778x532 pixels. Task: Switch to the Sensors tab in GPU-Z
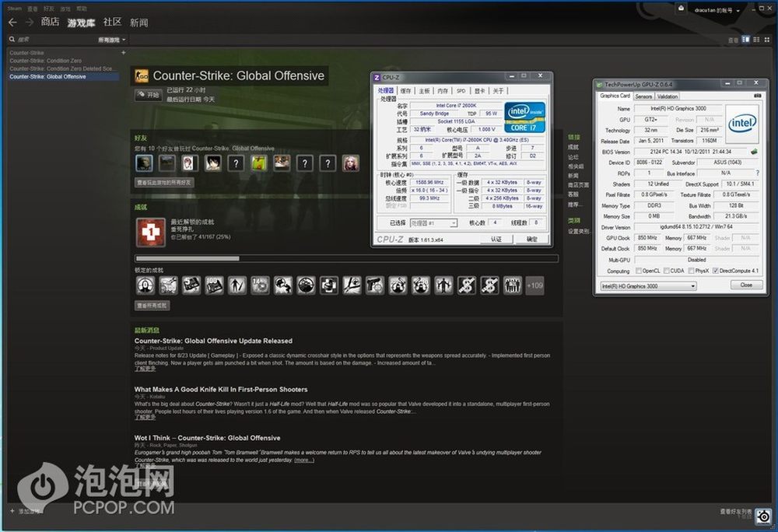tap(643, 96)
